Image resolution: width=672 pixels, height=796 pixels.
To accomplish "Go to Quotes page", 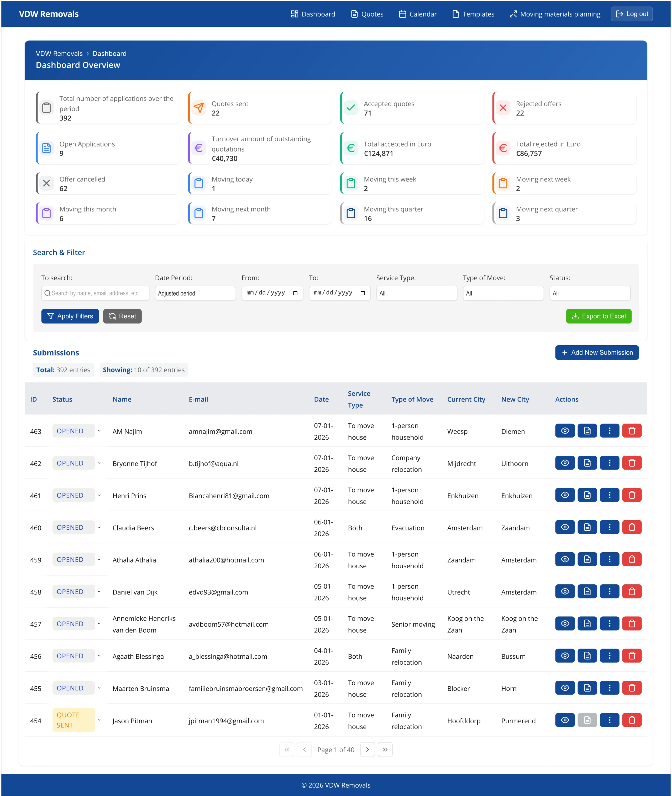I will coord(367,14).
